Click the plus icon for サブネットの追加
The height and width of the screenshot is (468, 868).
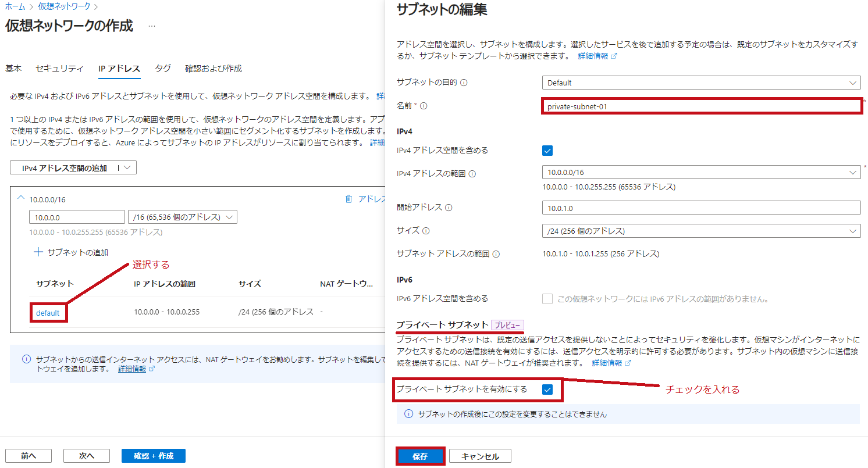(x=38, y=252)
